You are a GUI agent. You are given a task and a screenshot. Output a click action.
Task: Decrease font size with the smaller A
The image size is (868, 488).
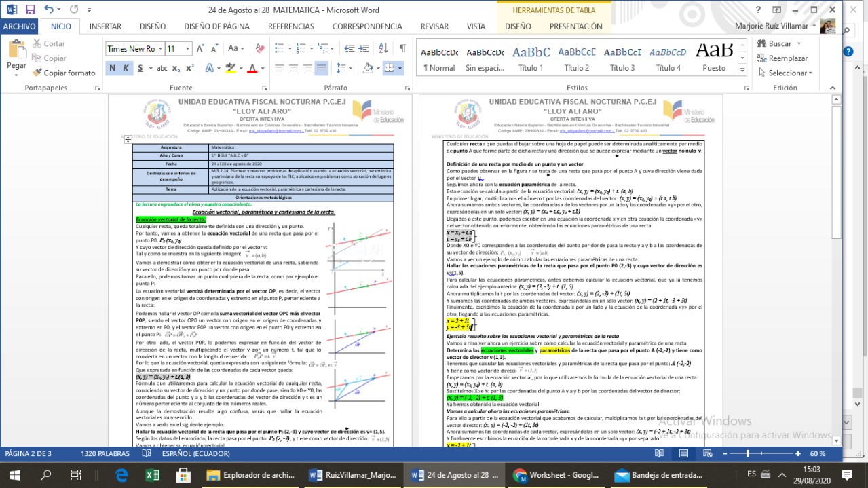click(x=214, y=48)
